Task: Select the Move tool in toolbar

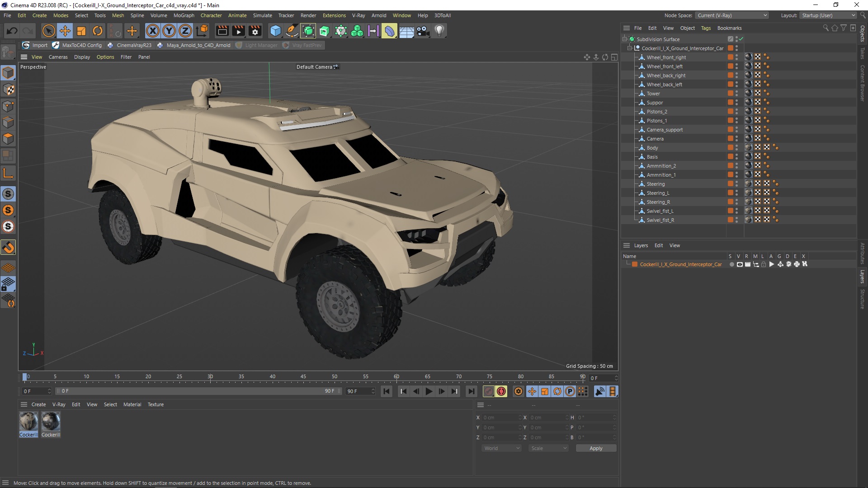Action: pos(65,30)
